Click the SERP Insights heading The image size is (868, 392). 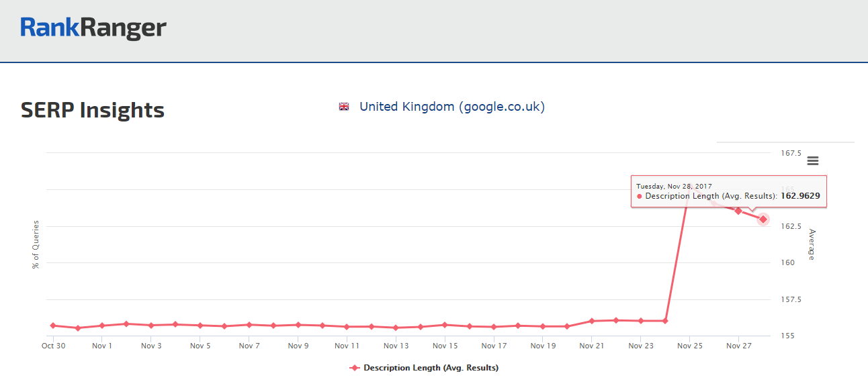click(93, 110)
